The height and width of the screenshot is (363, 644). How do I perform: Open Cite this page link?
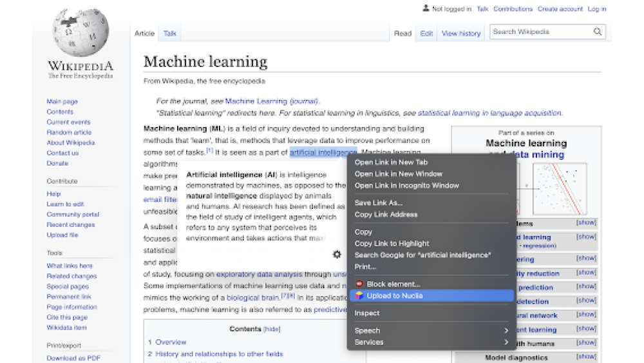pos(67,317)
